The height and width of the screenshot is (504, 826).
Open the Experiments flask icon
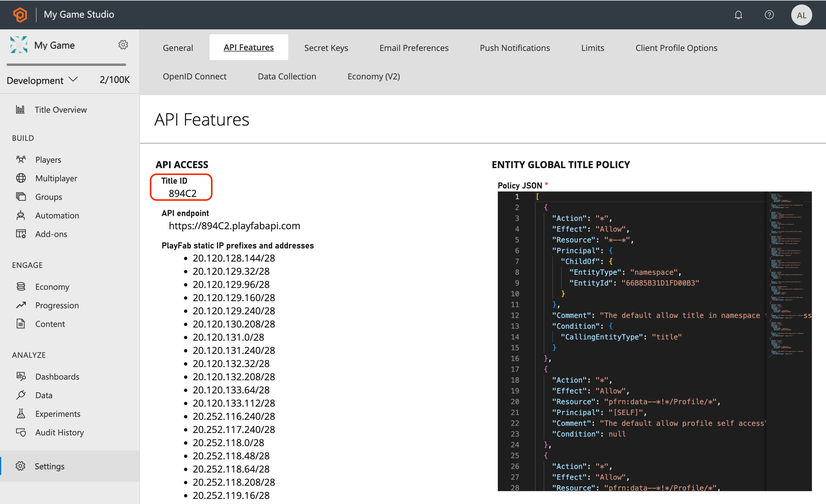pyautogui.click(x=21, y=414)
